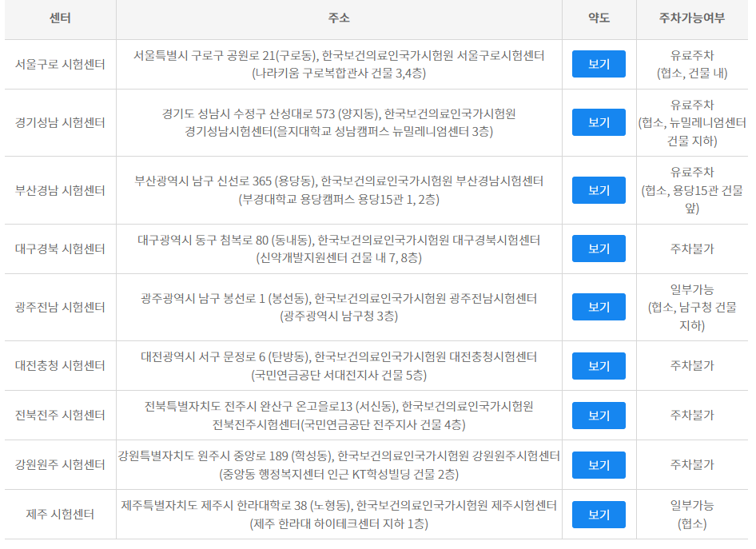This screenshot has width=756, height=549.
Task: Click 보기 button for 서울구로 시험센터
Action: coord(599,64)
